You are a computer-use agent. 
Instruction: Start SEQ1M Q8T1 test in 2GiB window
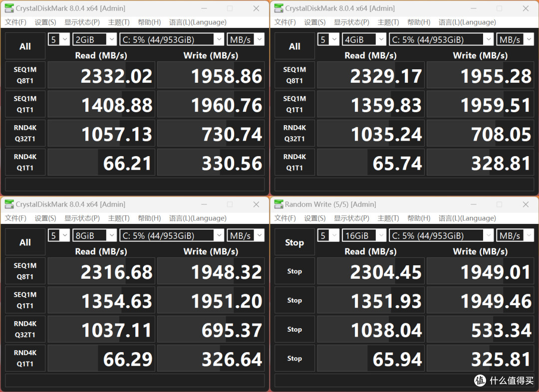point(25,75)
